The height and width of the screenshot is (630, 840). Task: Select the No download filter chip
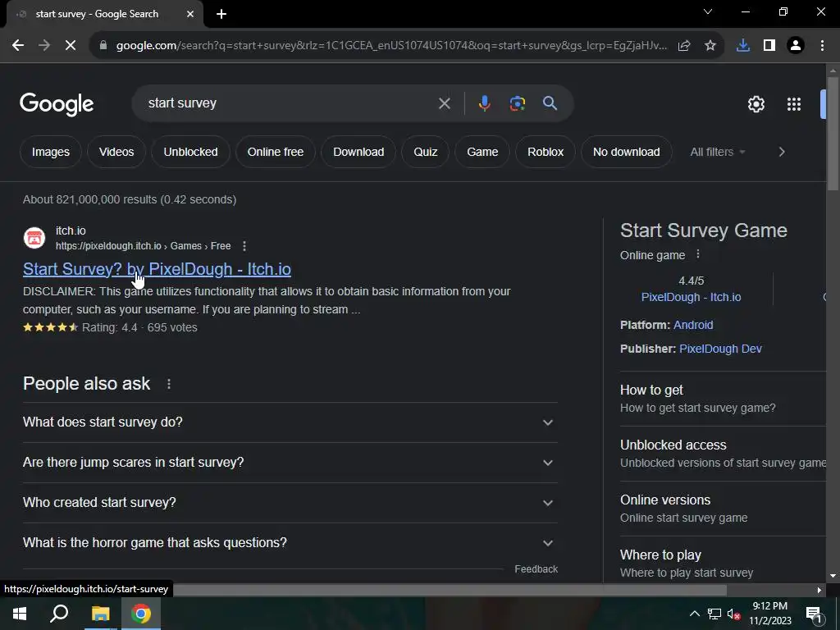coord(626,152)
